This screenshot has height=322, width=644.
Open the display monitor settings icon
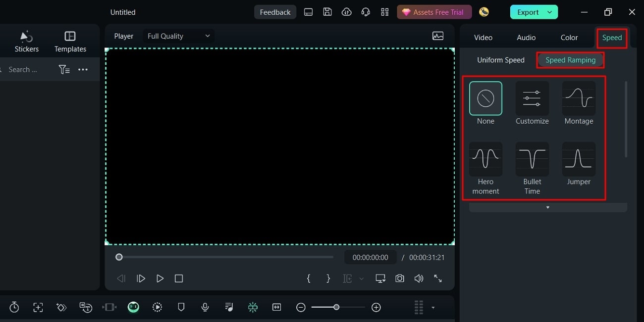tap(380, 278)
